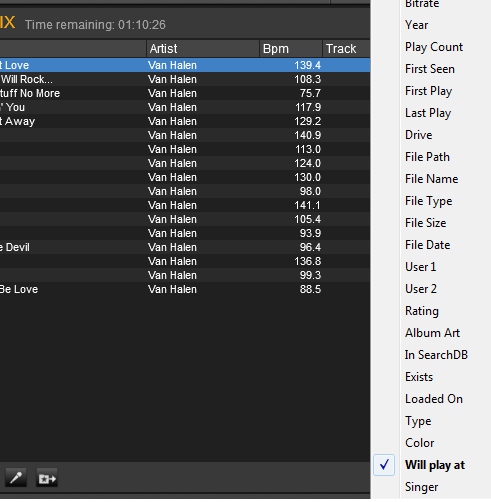Click the Bpm value 113.0
This screenshot has height=502, width=491.
pos(308,149)
